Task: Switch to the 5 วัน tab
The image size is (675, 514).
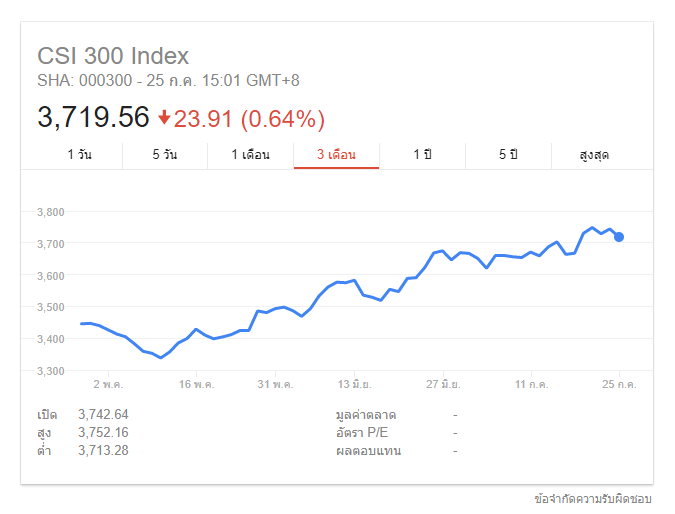Action: (x=165, y=155)
